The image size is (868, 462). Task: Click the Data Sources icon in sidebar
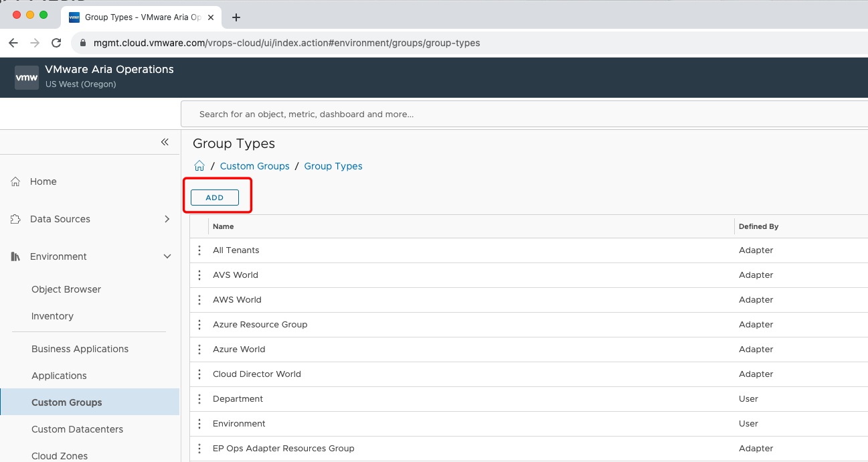tap(15, 218)
